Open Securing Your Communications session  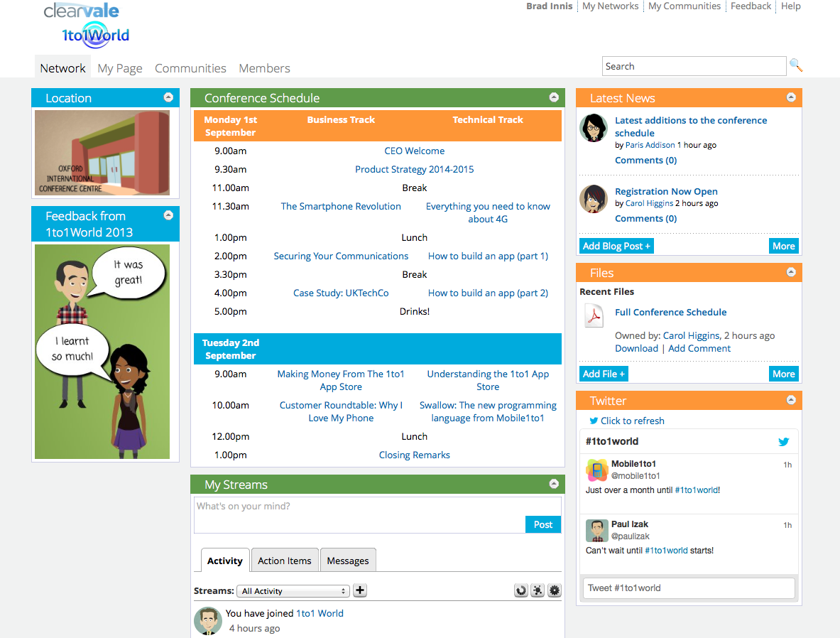click(x=341, y=256)
